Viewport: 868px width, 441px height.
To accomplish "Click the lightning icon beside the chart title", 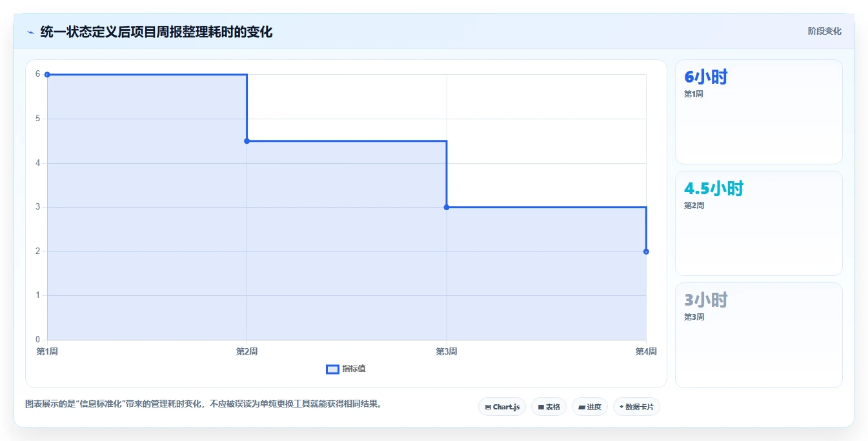I will (30, 32).
